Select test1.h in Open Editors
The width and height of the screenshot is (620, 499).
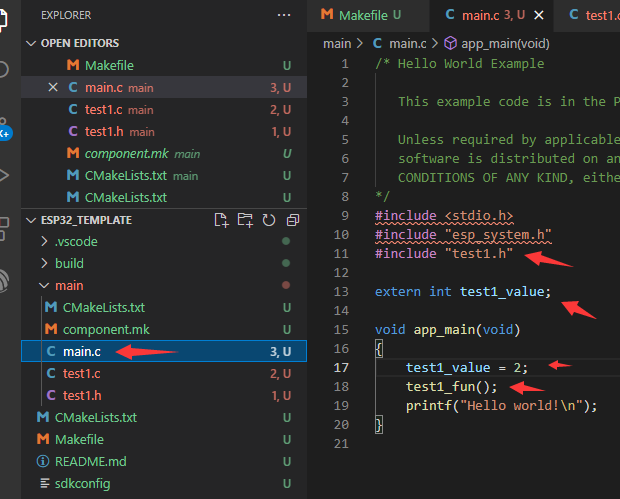coord(164,131)
